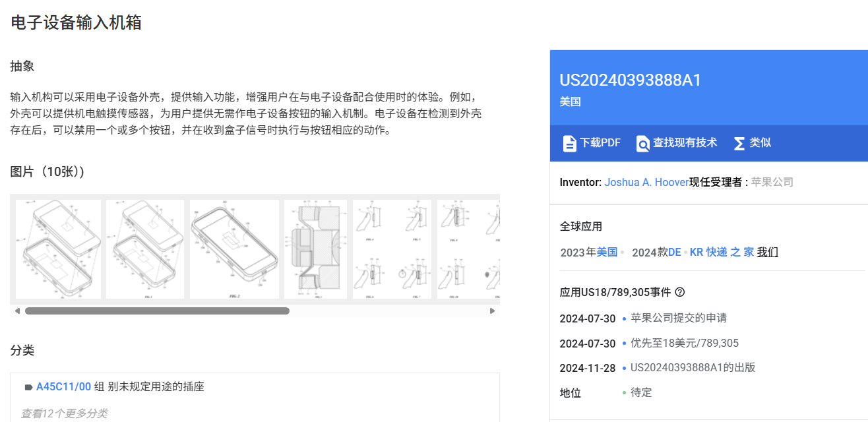Click the 下载PDF document icon

point(569,143)
